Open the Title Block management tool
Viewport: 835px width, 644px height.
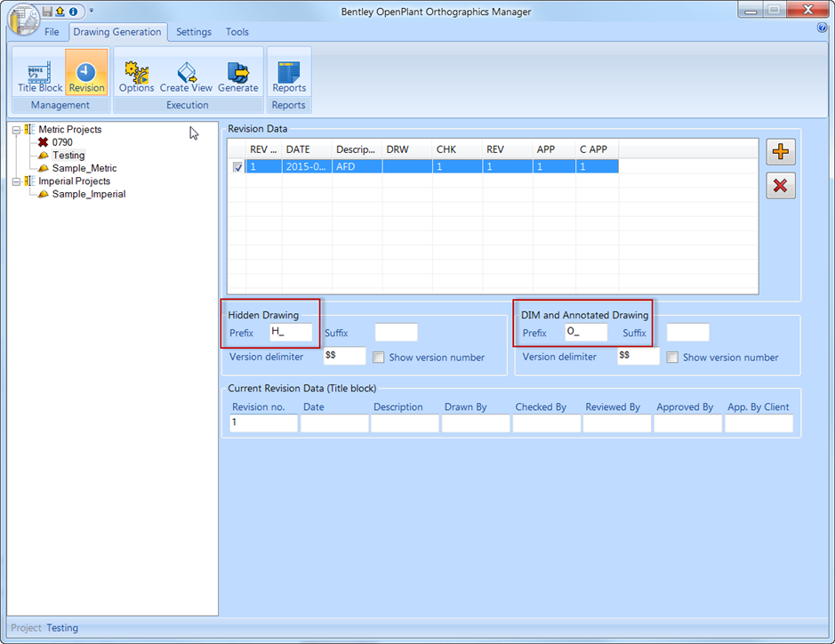coord(40,76)
